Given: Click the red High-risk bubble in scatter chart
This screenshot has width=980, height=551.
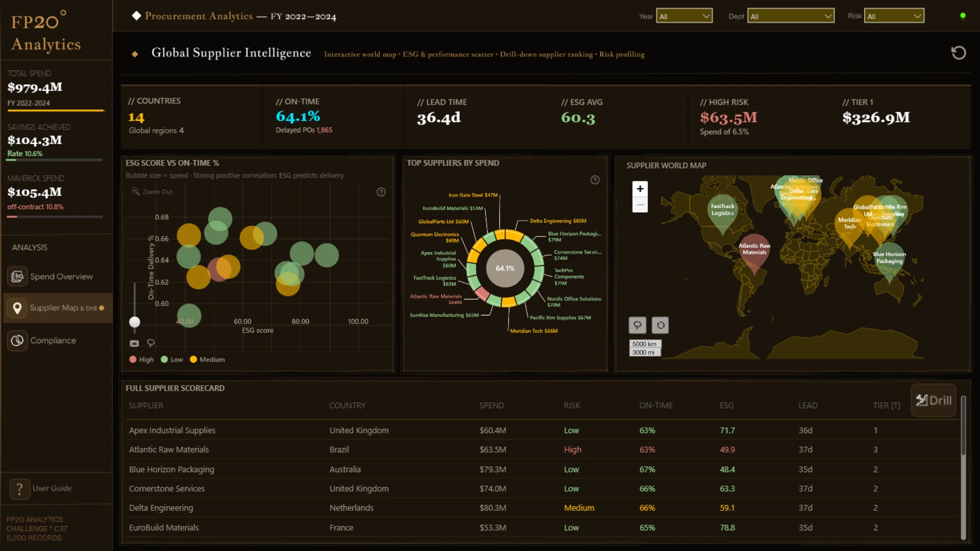Looking at the screenshot, I should (218, 269).
